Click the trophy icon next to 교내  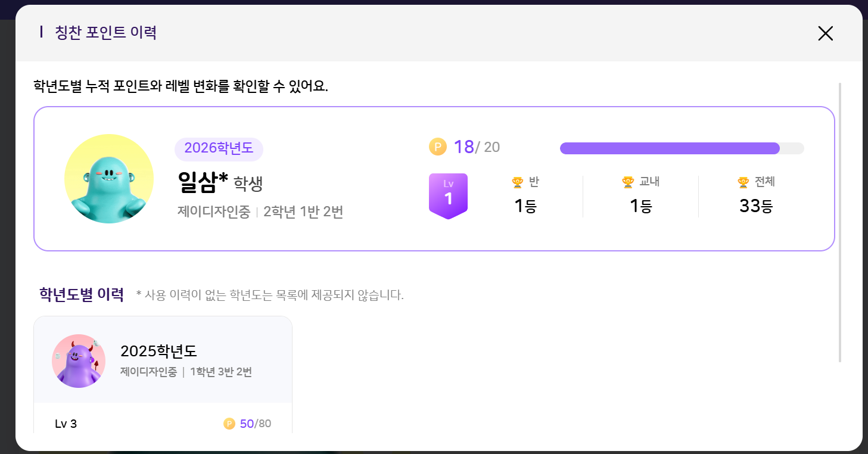pos(627,182)
